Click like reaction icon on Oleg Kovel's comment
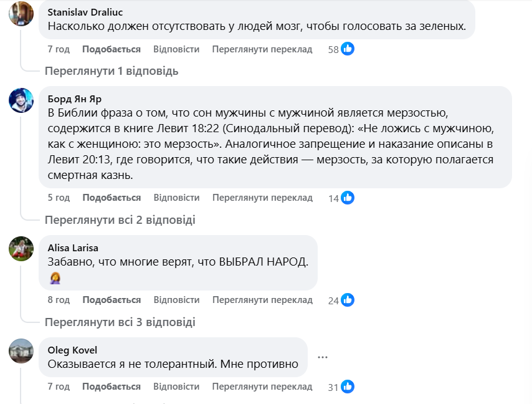Screen dimensions: 532x404 [348, 387]
